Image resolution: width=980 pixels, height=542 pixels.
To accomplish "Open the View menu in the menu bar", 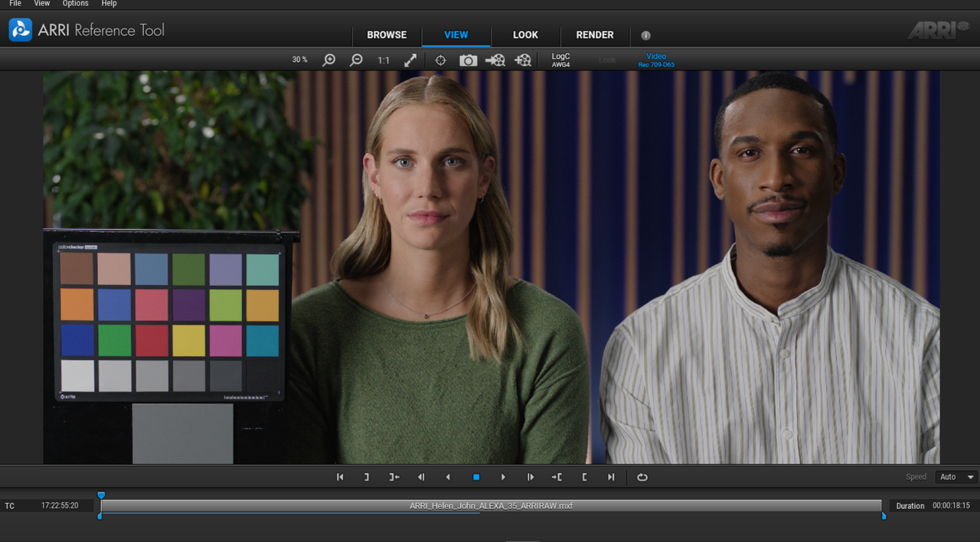I will click(42, 4).
